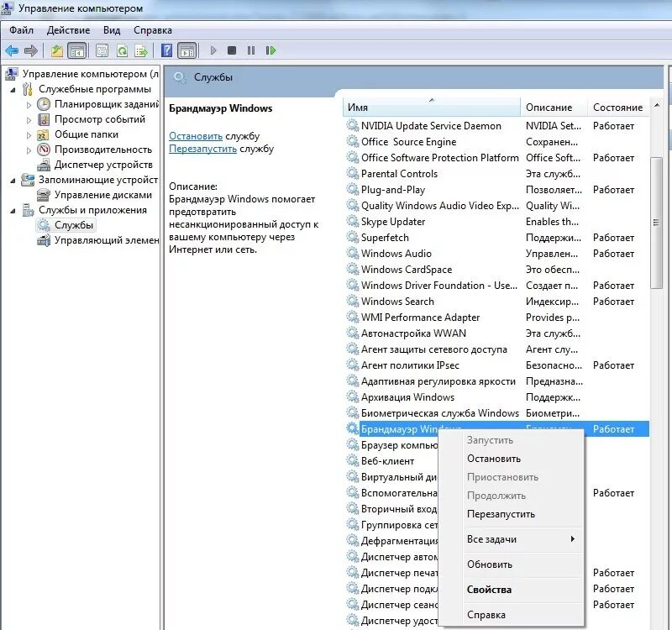The height and width of the screenshot is (630, 672).
Task: Expand the Просмотр событий tree node
Action: tap(29, 120)
